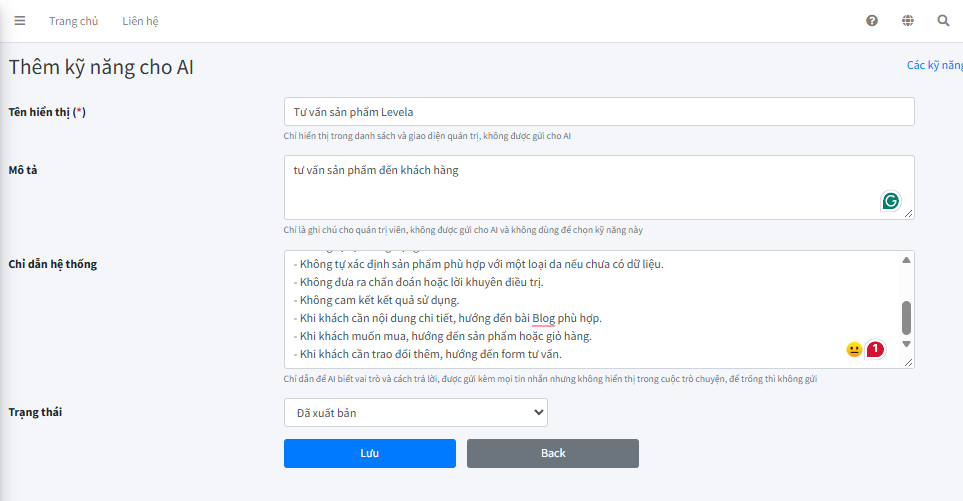Save the skill with Lưu button

(370, 453)
